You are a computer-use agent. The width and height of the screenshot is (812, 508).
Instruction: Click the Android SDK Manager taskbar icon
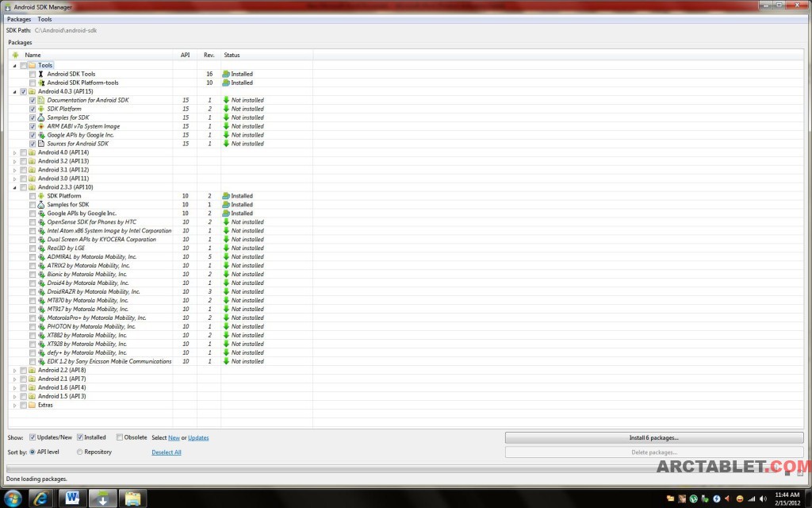[x=102, y=498]
